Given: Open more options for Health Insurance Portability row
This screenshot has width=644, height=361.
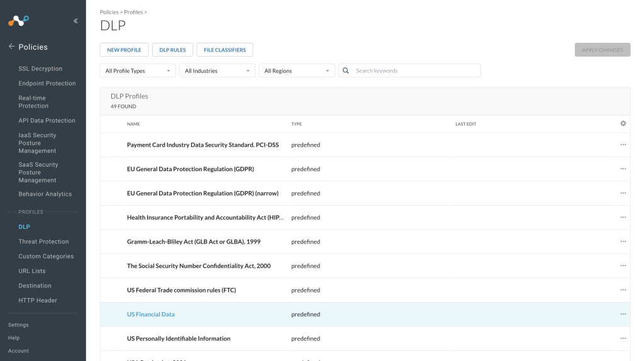Looking at the screenshot, I should [623, 217].
